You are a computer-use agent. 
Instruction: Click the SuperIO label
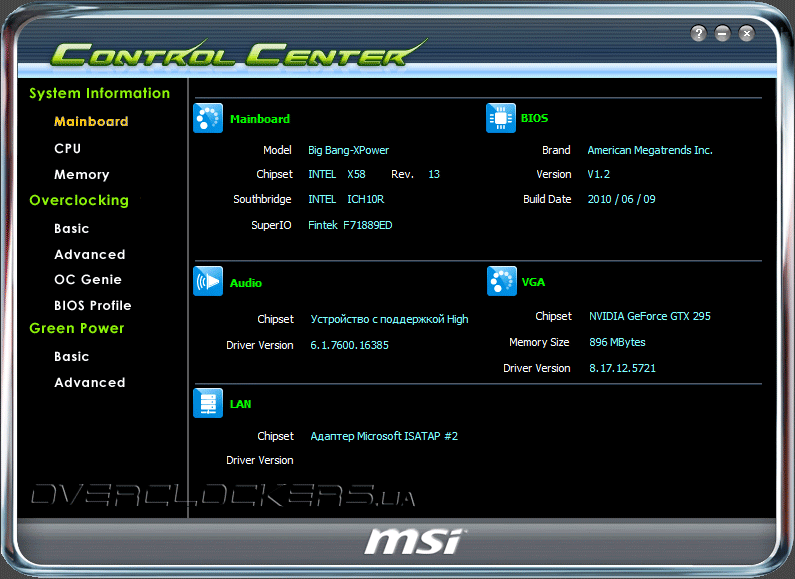pyautogui.click(x=271, y=225)
